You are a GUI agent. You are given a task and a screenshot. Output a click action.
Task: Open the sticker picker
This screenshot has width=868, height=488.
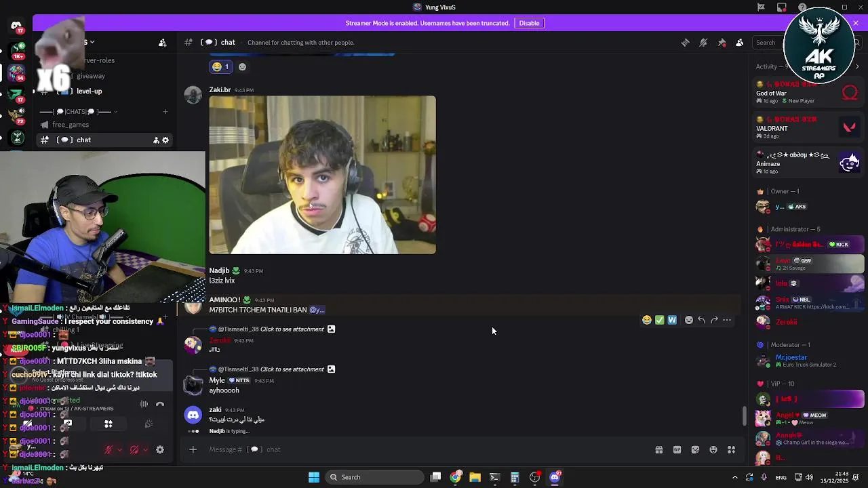click(695, 449)
